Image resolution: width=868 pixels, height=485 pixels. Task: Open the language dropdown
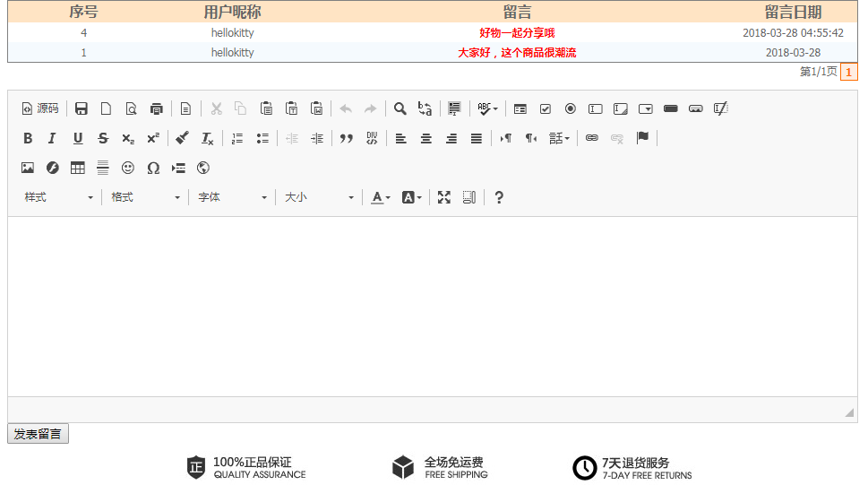(x=559, y=138)
